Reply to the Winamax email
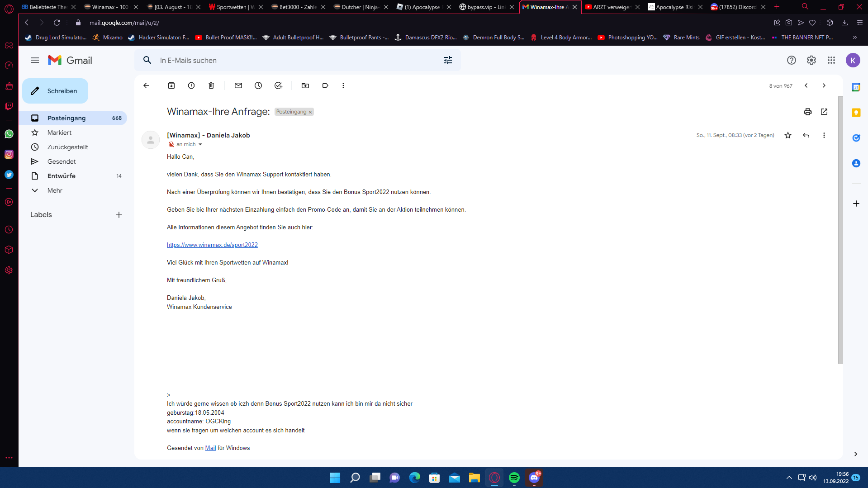Screen dimensions: 868x488 806,135
